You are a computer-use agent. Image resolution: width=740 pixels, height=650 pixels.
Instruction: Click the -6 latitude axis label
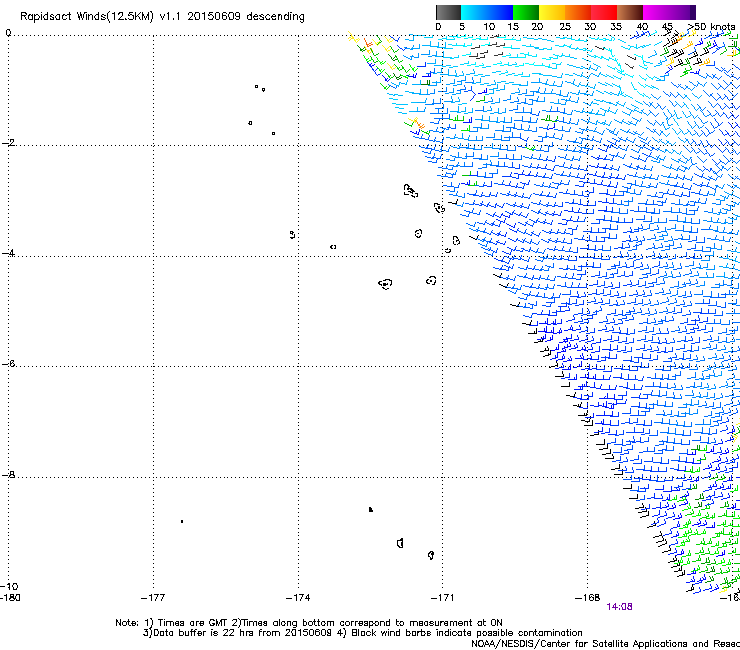click(8, 363)
